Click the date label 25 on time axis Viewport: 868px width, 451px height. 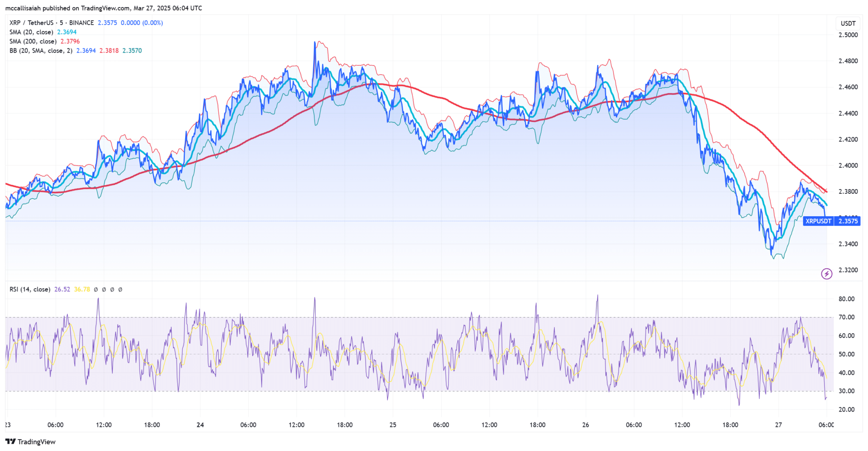(x=393, y=425)
